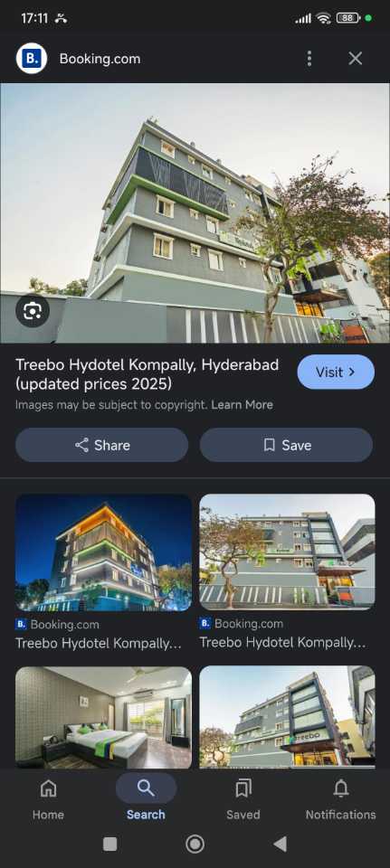390x868 pixels.
Task: Tap the Android recent apps square
Action: click(x=109, y=844)
